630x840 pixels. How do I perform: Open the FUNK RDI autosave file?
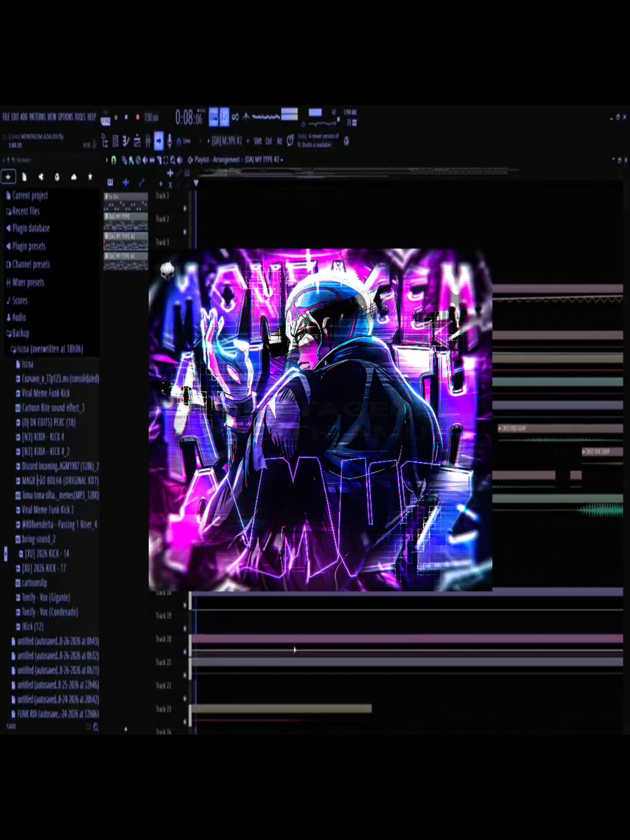55,714
